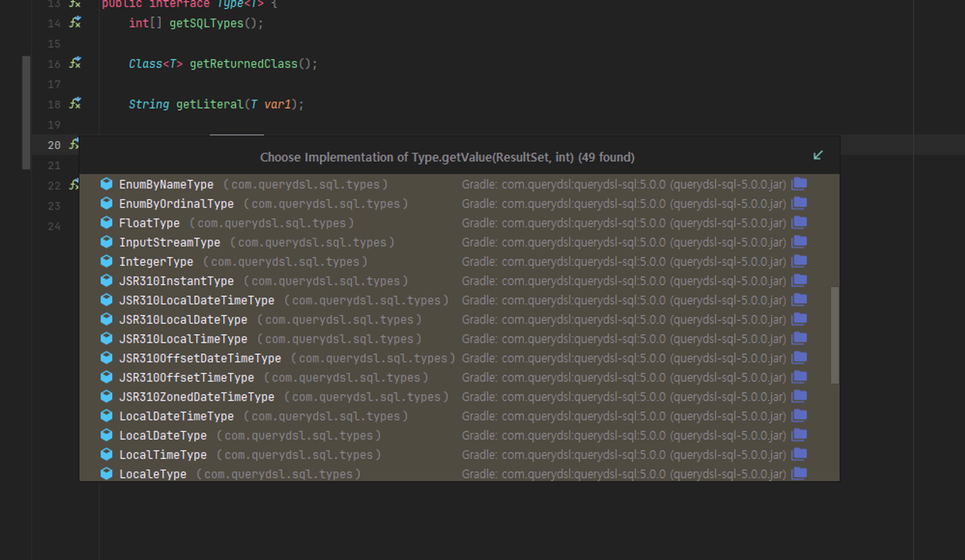Click the editor vertical scrollbar on left
The width and height of the screenshot is (965, 560).
point(26,112)
